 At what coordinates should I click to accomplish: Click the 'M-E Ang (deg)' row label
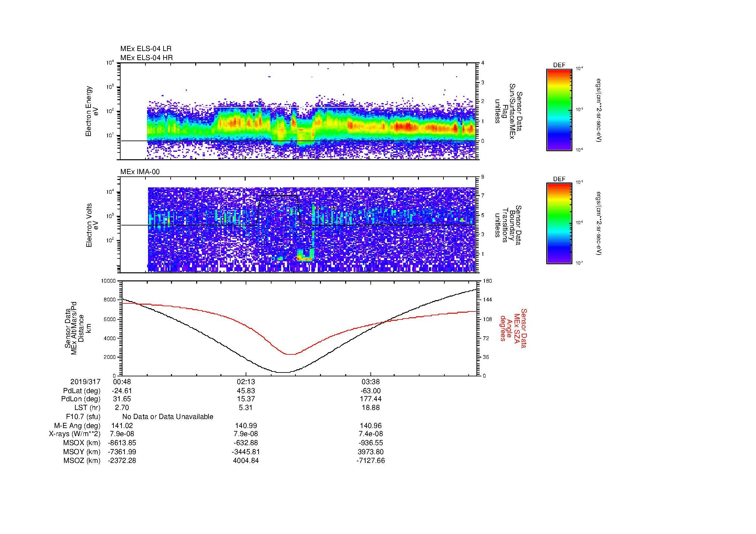click(77, 425)
